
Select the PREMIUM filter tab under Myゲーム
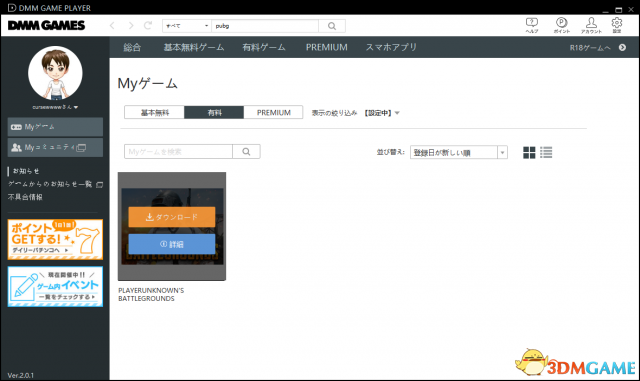click(273, 112)
